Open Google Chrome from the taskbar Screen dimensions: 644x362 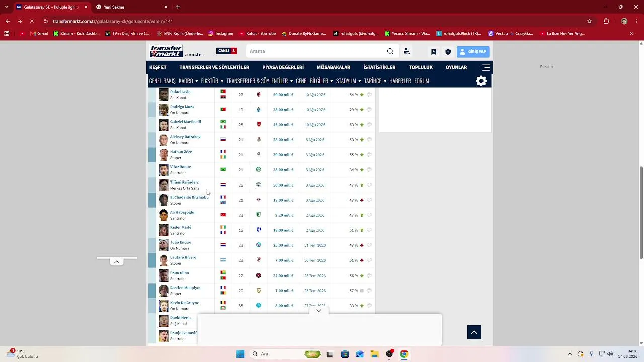pos(404,354)
